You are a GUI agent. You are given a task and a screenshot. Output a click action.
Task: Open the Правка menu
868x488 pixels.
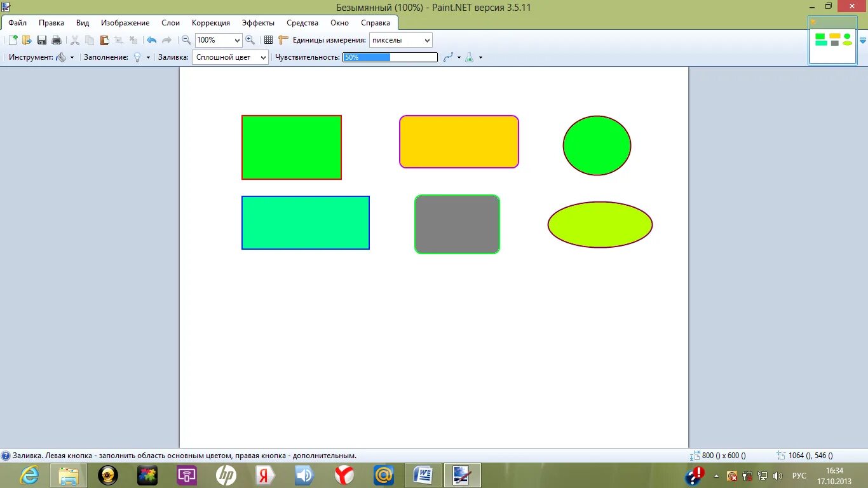pos(51,23)
